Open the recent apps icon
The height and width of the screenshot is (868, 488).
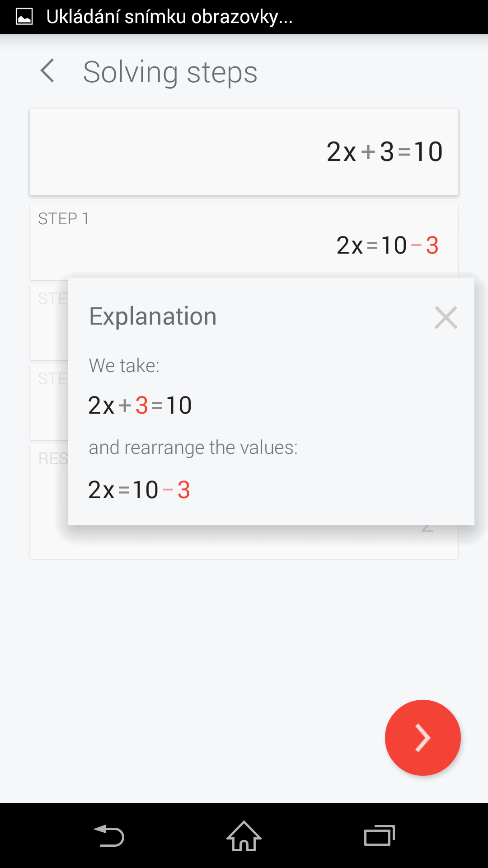[380, 835]
